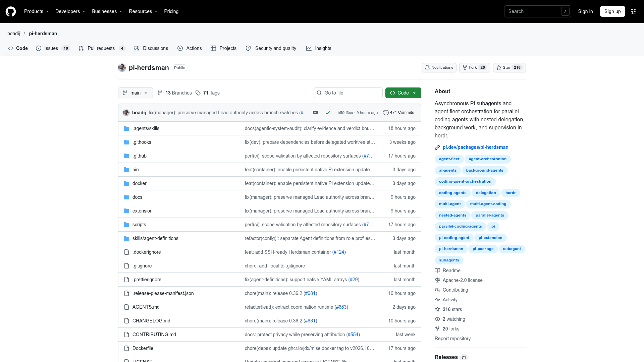Click the scale icon beside Apache-2.0 license

click(x=437, y=280)
